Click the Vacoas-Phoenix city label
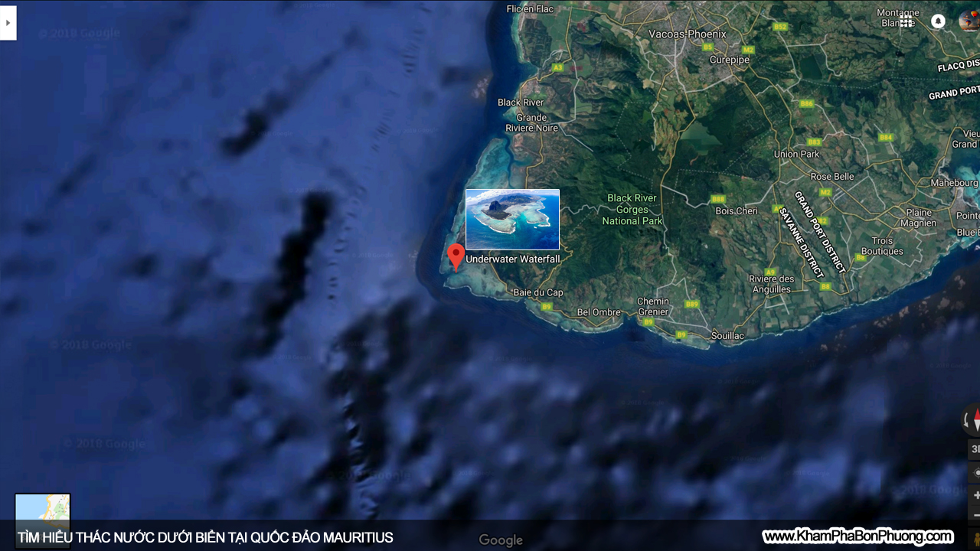 (687, 34)
